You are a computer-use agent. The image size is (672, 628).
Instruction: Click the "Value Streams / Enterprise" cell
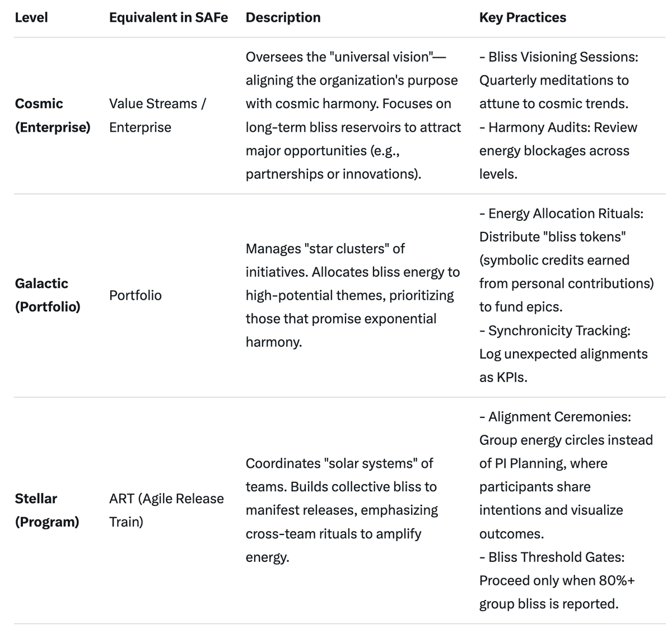click(157, 115)
